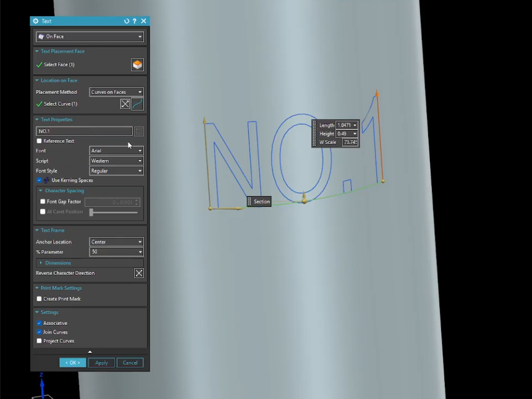Click the on-screen dimension box grip handle
The width and height of the screenshot is (532, 399).
pos(314,133)
